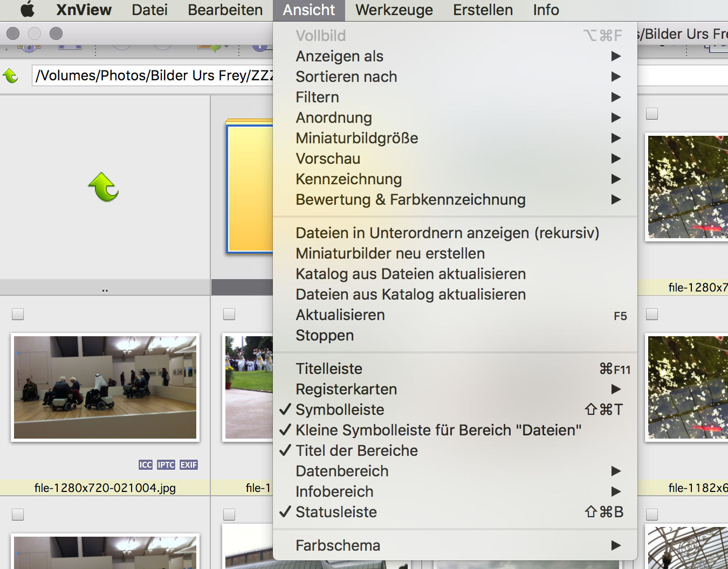Viewport: 728px width, 569px height.
Task: Choose the Stoppen menu entry
Action: 455,335
